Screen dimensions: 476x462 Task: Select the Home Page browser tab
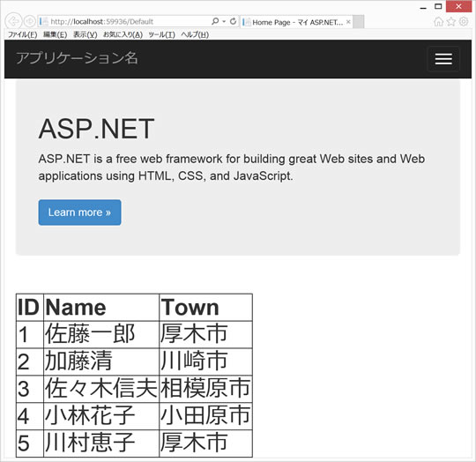click(296, 22)
